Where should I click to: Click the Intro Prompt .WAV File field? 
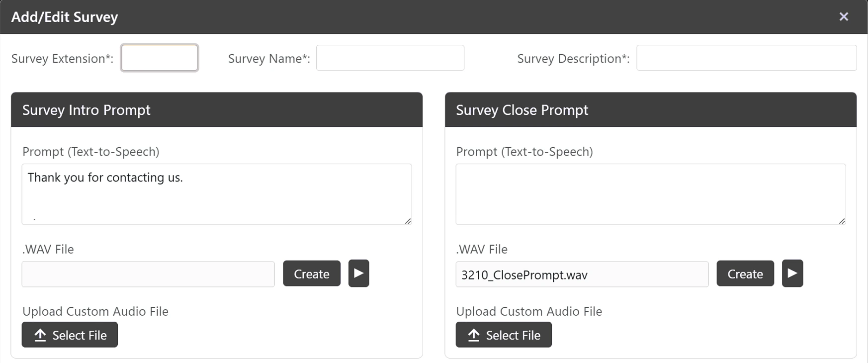click(148, 274)
